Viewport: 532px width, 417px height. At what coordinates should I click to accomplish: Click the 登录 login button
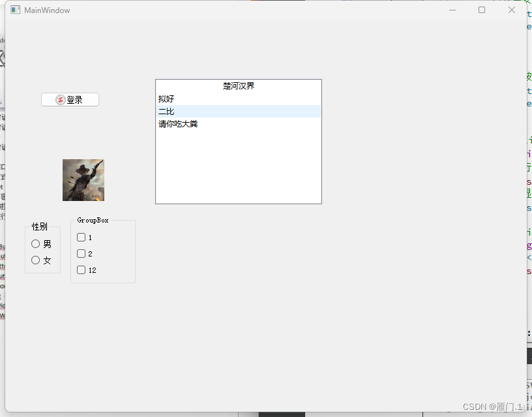tap(70, 100)
